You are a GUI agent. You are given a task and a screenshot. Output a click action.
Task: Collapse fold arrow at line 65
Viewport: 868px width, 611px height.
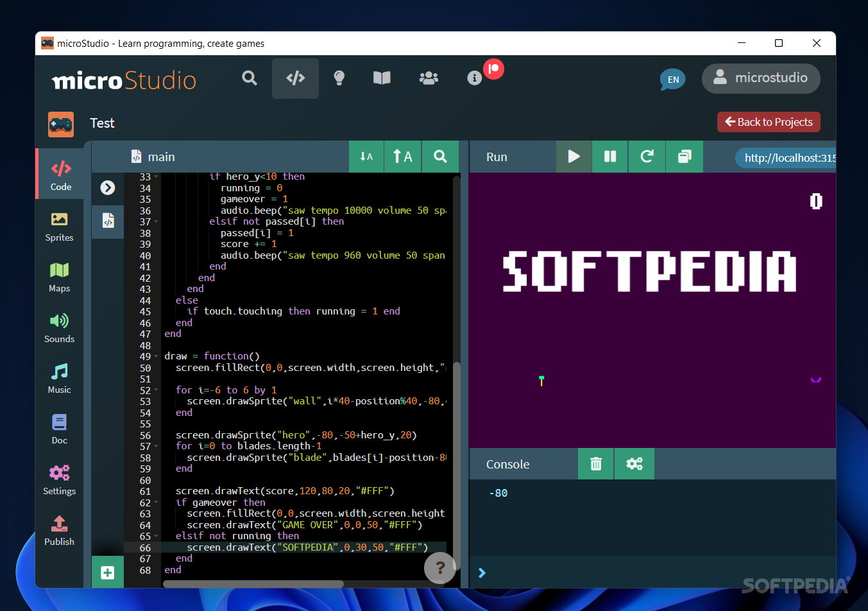156,537
